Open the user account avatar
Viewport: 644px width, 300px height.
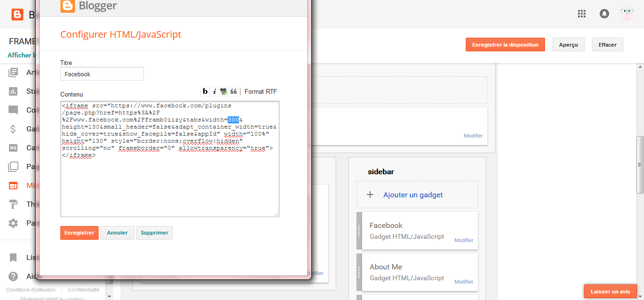click(x=627, y=14)
